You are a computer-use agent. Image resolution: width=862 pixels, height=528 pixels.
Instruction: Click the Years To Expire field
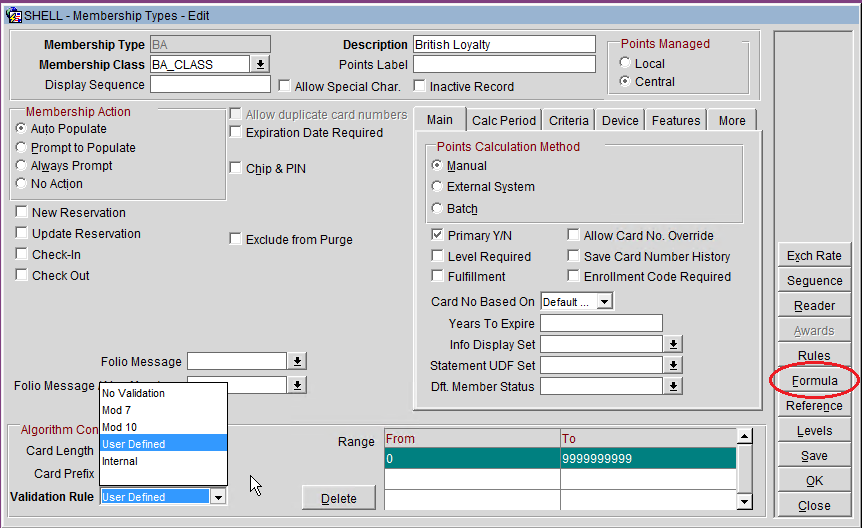[601, 323]
